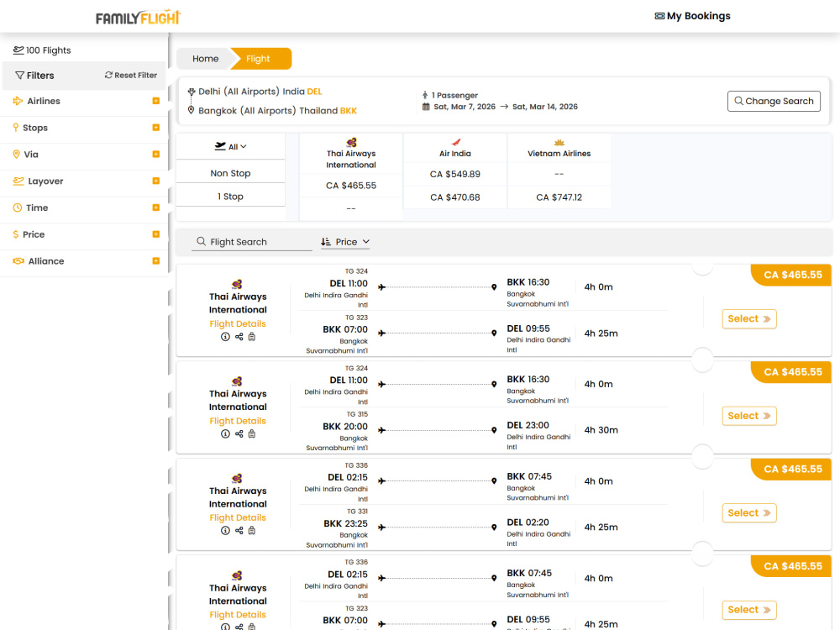Select the TG 324 / TG 315 flight
The image size is (840, 630).
tap(749, 417)
